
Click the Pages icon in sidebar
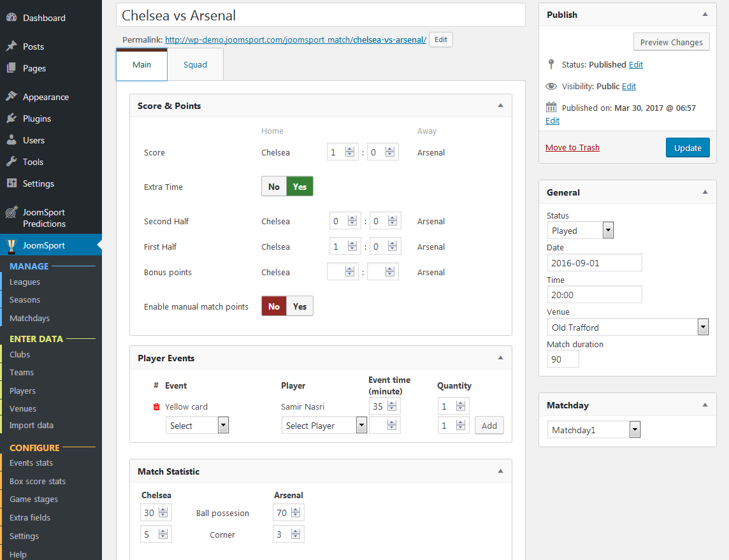(11, 68)
